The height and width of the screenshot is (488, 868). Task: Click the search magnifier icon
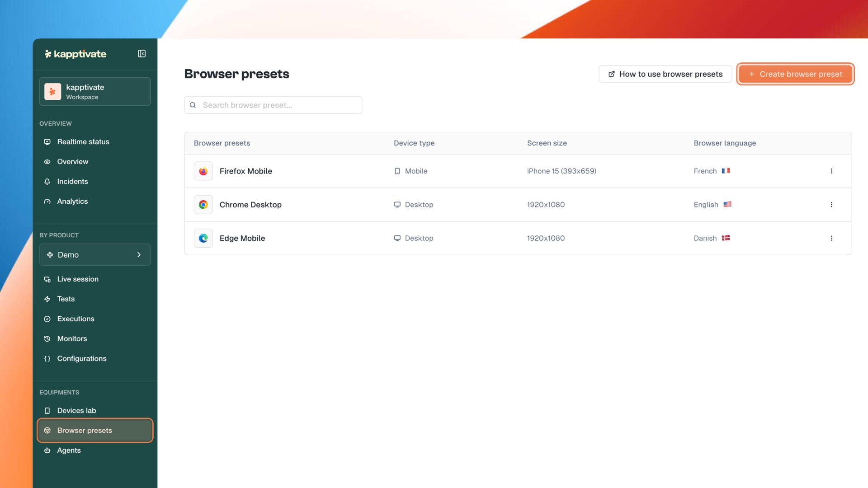[x=193, y=105]
